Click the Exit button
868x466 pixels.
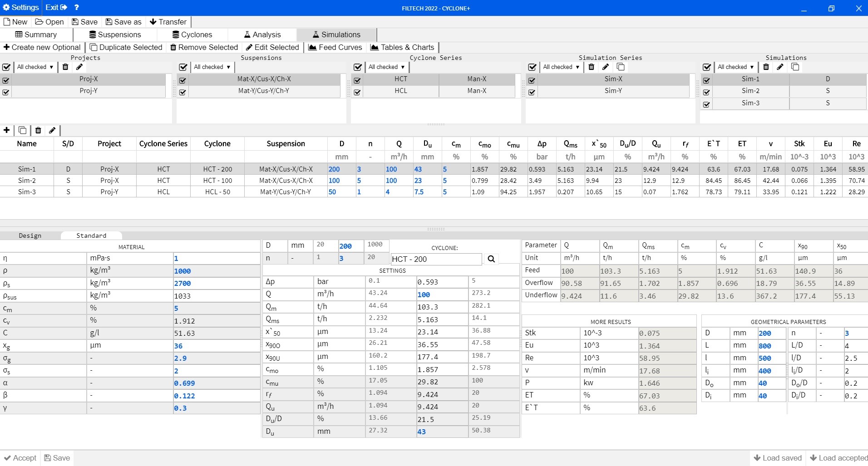pos(56,7)
